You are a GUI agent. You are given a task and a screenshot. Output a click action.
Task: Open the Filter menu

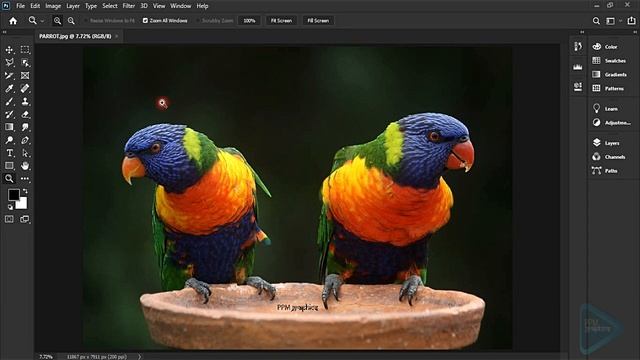(129, 6)
